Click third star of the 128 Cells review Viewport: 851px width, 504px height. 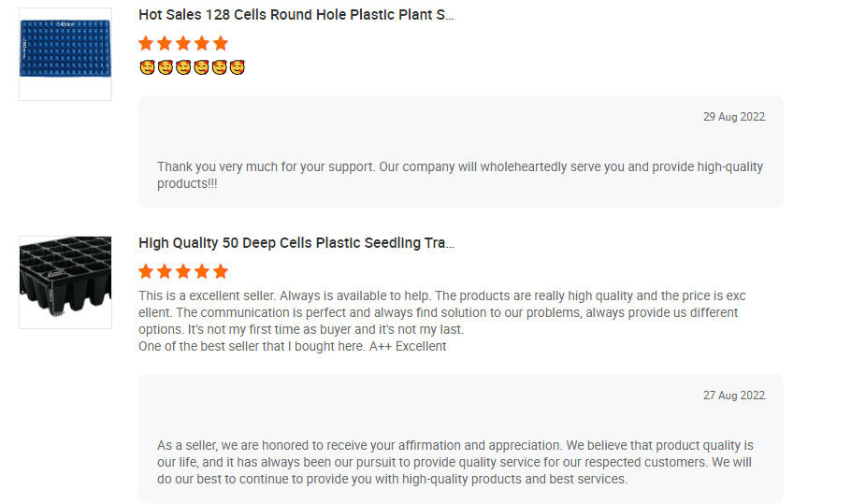click(x=183, y=43)
